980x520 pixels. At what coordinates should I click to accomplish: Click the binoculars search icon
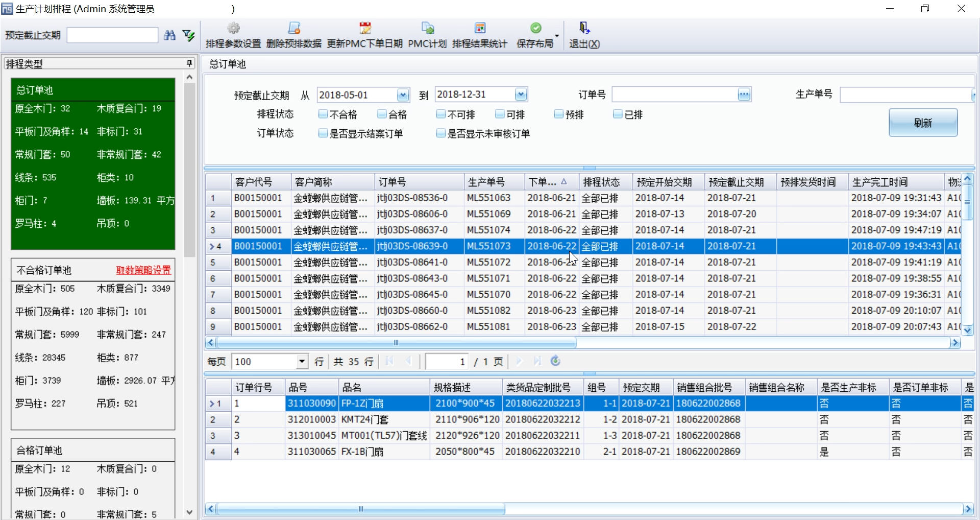pos(170,35)
